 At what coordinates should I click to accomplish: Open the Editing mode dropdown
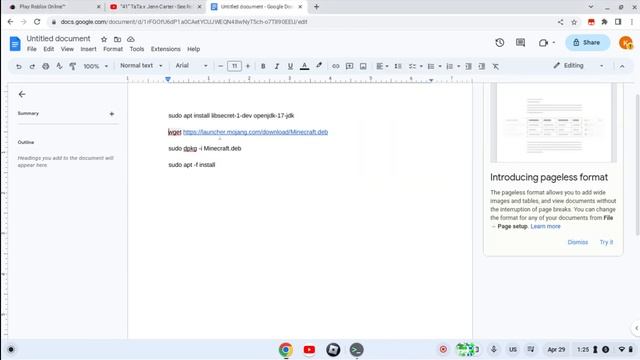(578, 66)
